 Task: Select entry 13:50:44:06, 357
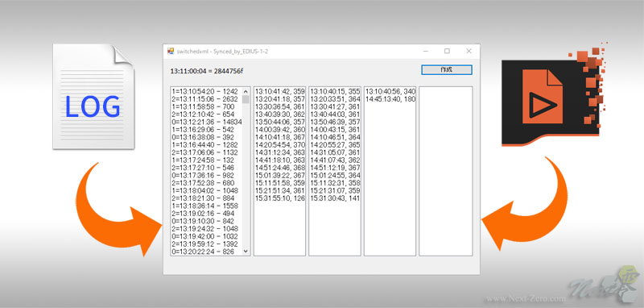[x=279, y=122]
